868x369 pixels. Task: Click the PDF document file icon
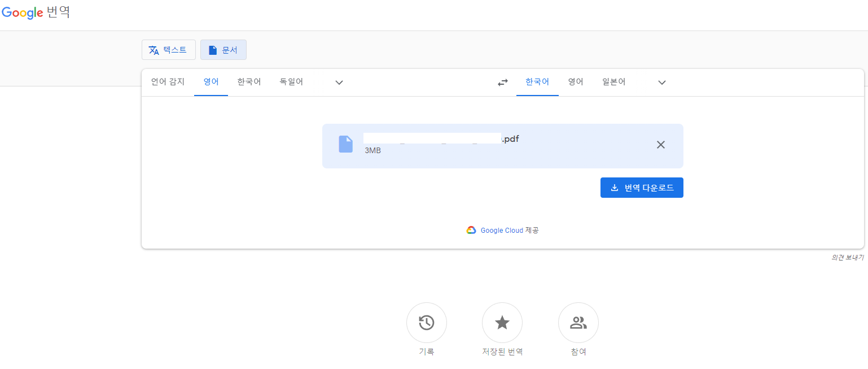coord(345,144)
